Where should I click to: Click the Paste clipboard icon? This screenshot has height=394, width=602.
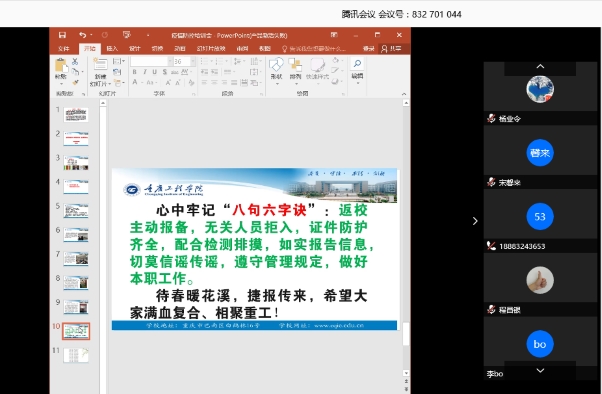(x=61, y=66)
